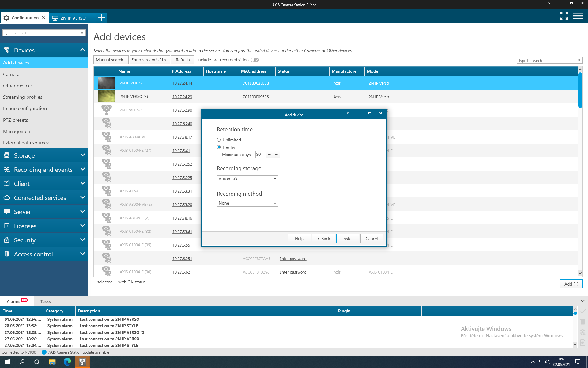Expand the Client section
The width and height of the screenshot is (588, 368).
pyautogui.click(x=82, y=183)
